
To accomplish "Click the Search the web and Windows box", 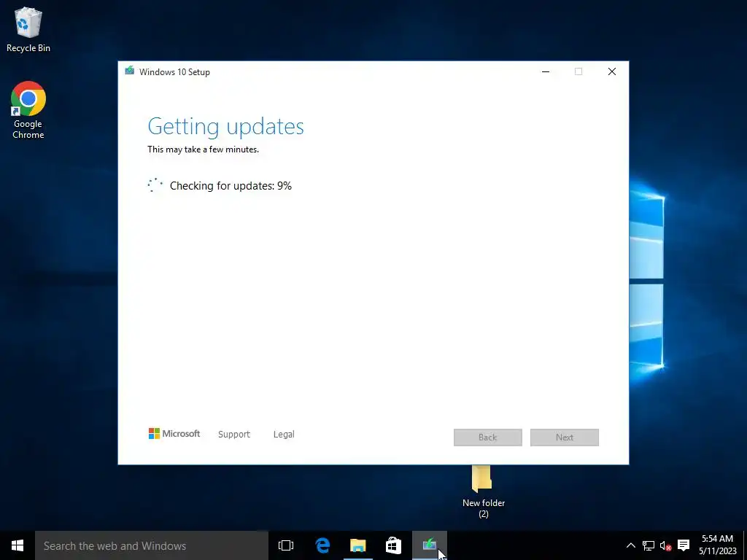I will point(152,545).
